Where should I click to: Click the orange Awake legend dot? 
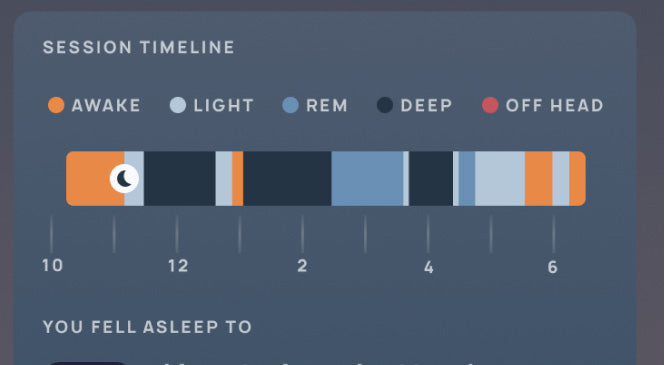tap(56, 105)
